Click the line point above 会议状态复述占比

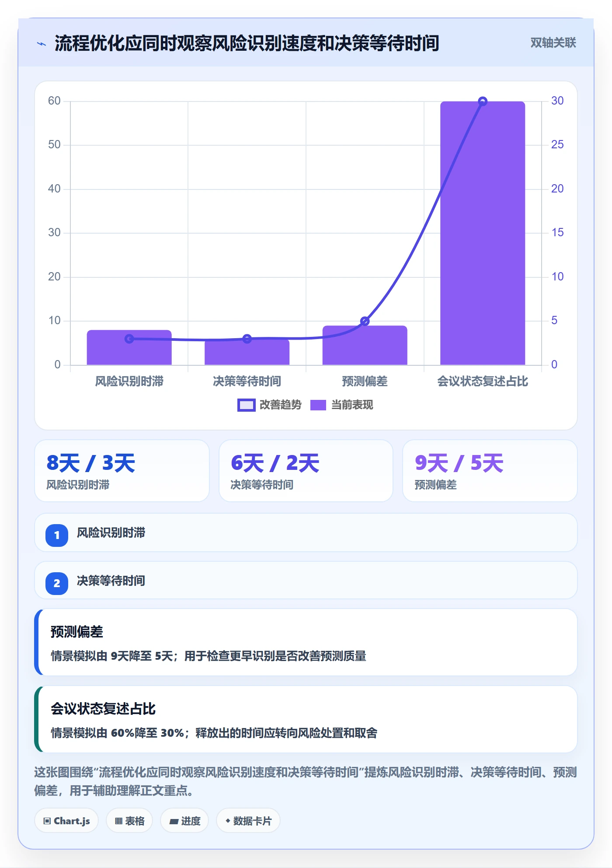click(x=483, y=101)
